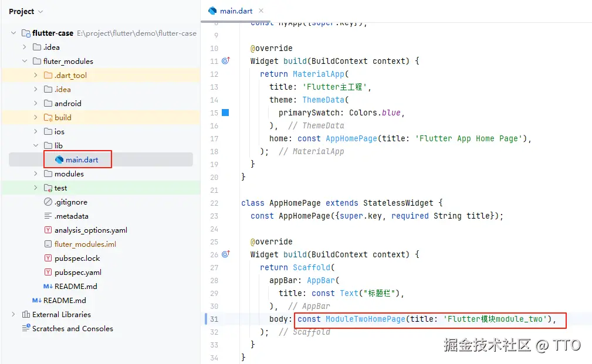
Task: Click the External Libraries icon
Action: pos(26,314)
